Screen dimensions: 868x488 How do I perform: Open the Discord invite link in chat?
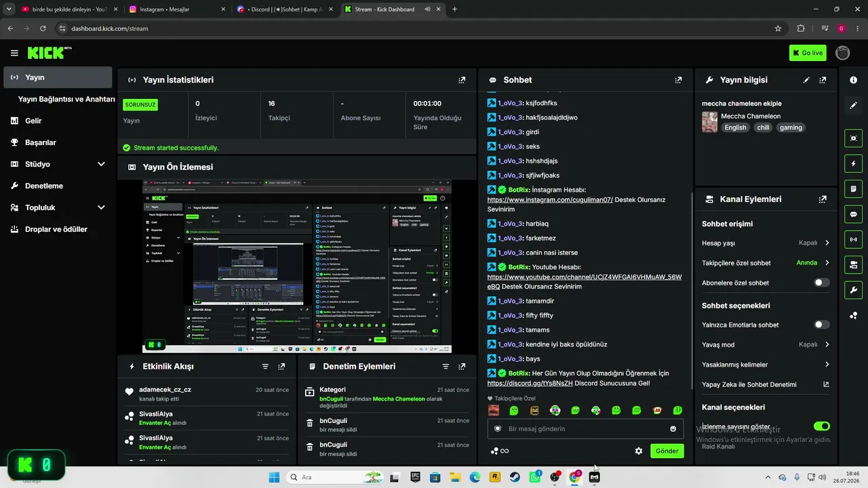tap(530, 383)
